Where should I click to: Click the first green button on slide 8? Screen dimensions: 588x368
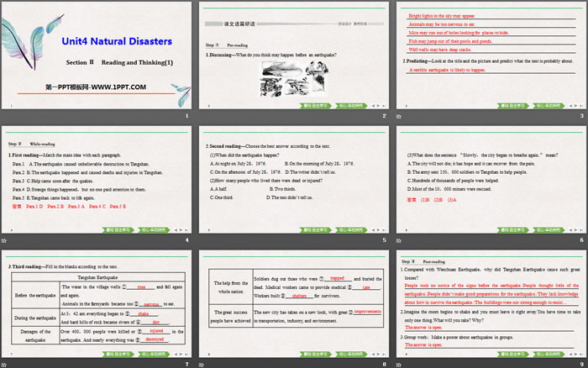click(x=315, y=354)
